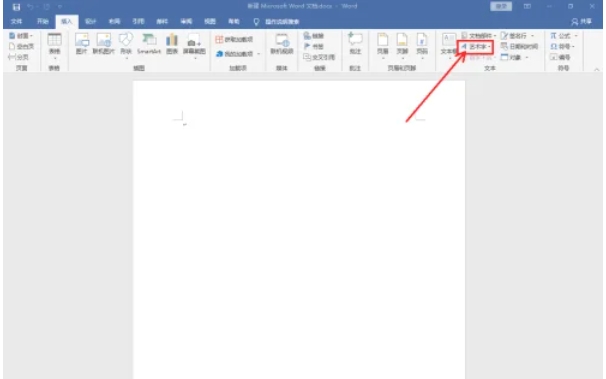The width and height of the screenshot is (606, 379).
Task: Insert a Blank Page (空白页)
Action: pos(22,46)
